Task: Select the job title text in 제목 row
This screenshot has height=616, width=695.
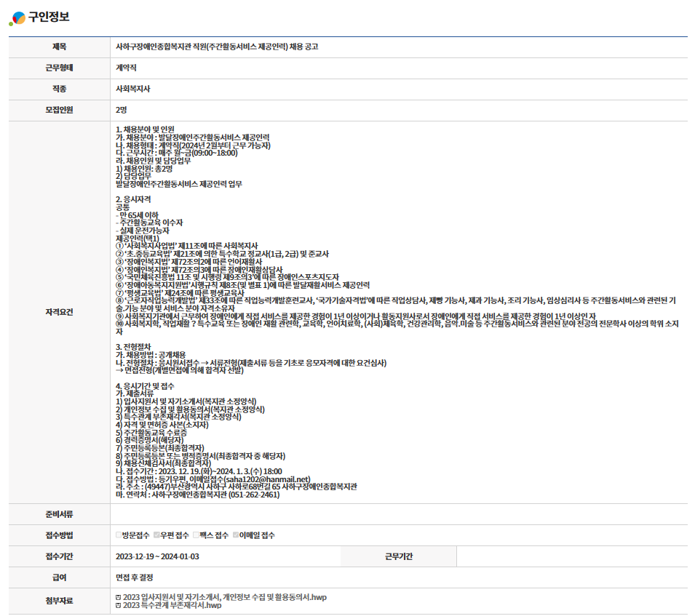Action: pyautogui.click(x=217, y=47)
